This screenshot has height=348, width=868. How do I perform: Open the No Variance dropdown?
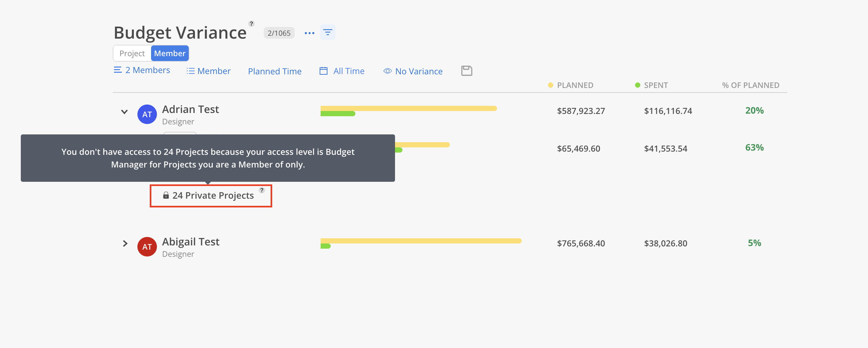click(x=413, y=71)
